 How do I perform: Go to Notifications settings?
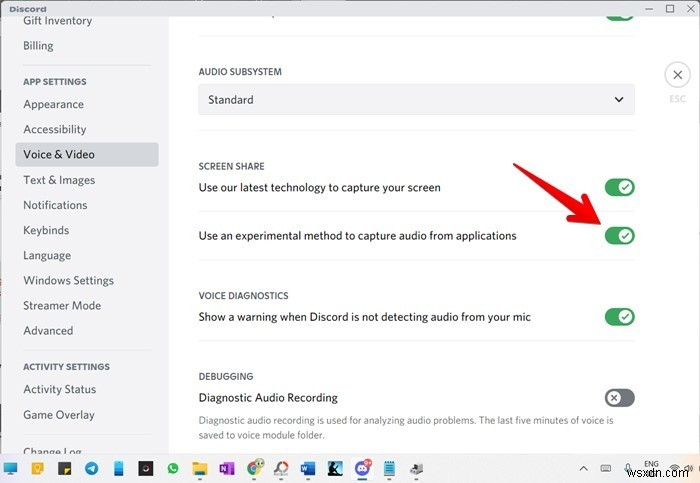[55, 205]
